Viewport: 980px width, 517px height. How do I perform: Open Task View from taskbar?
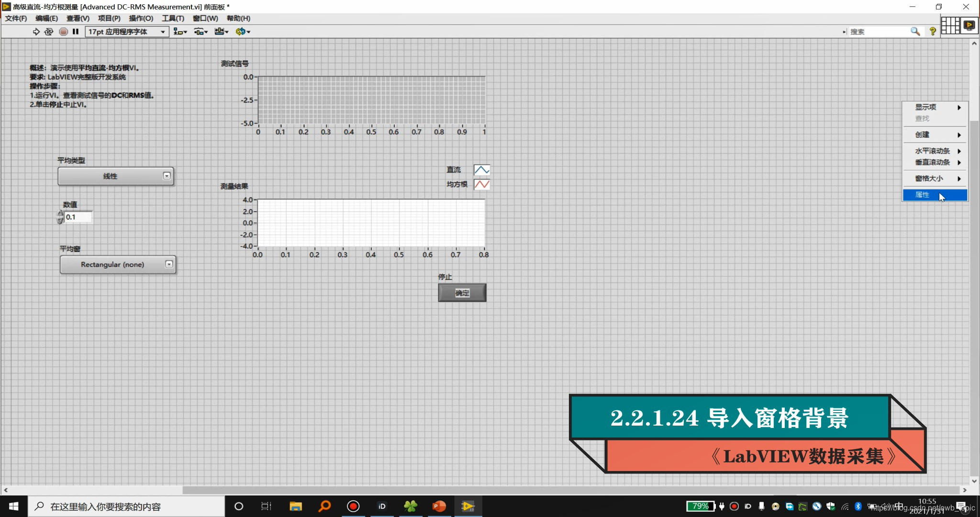pos(267,506)
